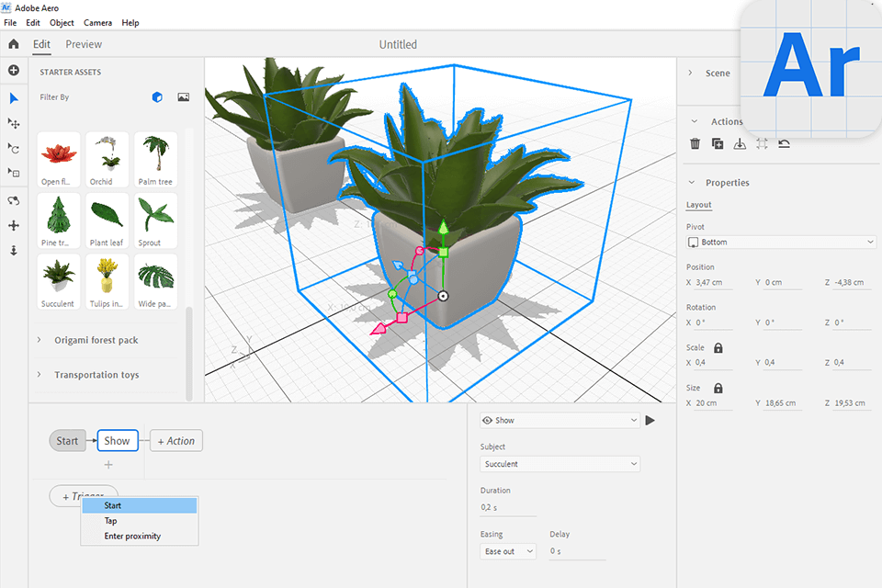Click the snap to ground icon
Viewport: 882px width, 588px height.
[740, 143]
